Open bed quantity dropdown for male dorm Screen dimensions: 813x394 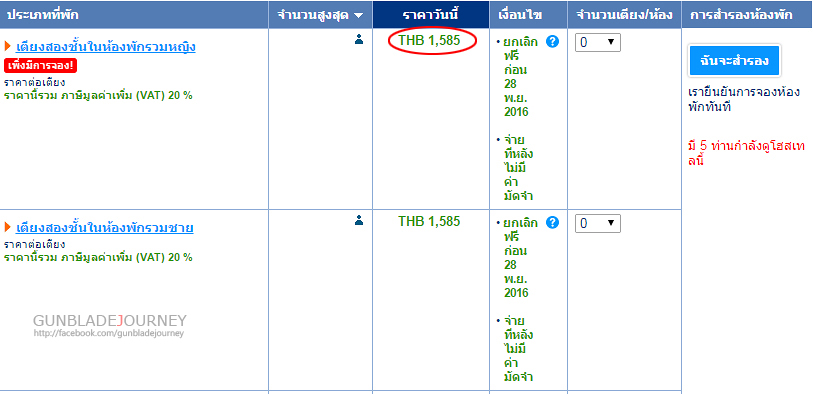(597, 223)
